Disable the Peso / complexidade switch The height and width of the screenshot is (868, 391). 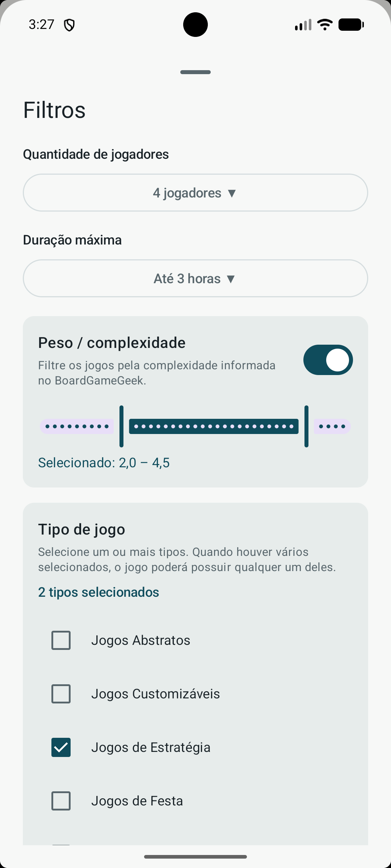pyautogui.click(x=328, y=360)
